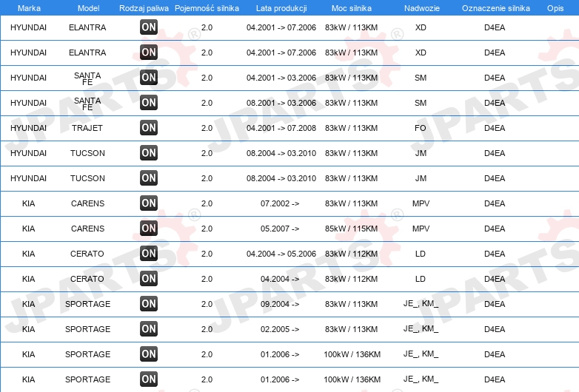Select SANTA FE in the 04.2001 row
Image resolution: width=579 pixels, height=392 pixels.
(x=87, y=78)
